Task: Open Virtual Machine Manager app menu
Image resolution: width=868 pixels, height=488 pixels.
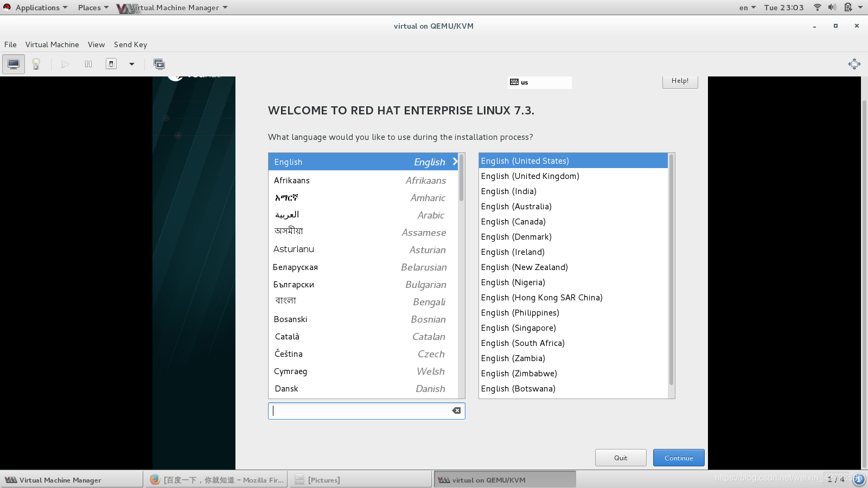Action: click(x=172, y=8)
